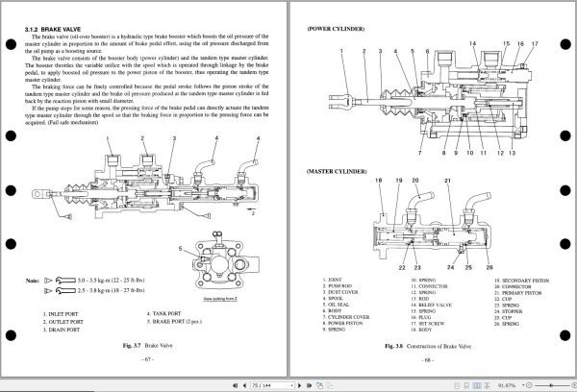
Task: Click the "(MASTER CYLINDER)" label
Action: click(337, 171)
